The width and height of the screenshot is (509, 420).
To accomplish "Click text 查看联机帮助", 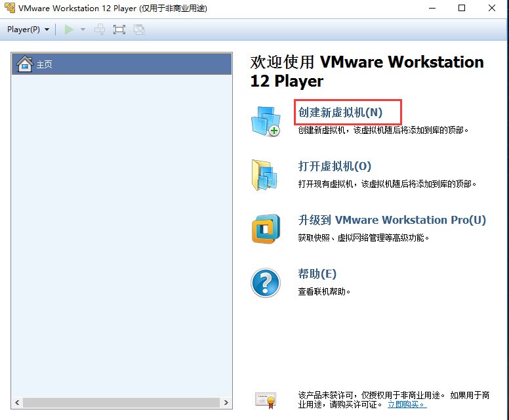I will 324,291.
